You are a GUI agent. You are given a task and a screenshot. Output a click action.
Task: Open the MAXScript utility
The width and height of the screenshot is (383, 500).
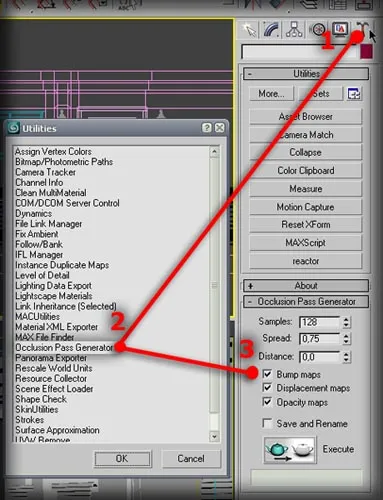coord(305,243)
